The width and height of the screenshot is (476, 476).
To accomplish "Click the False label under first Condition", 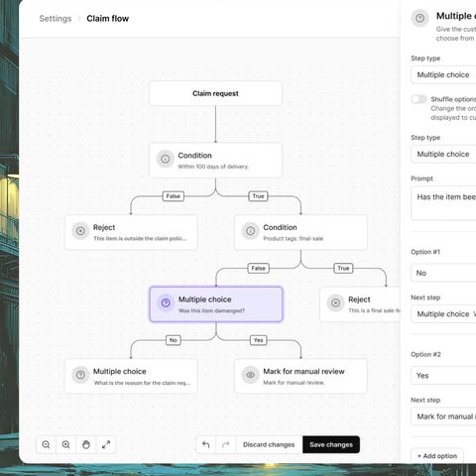I will tap(174, 196).
